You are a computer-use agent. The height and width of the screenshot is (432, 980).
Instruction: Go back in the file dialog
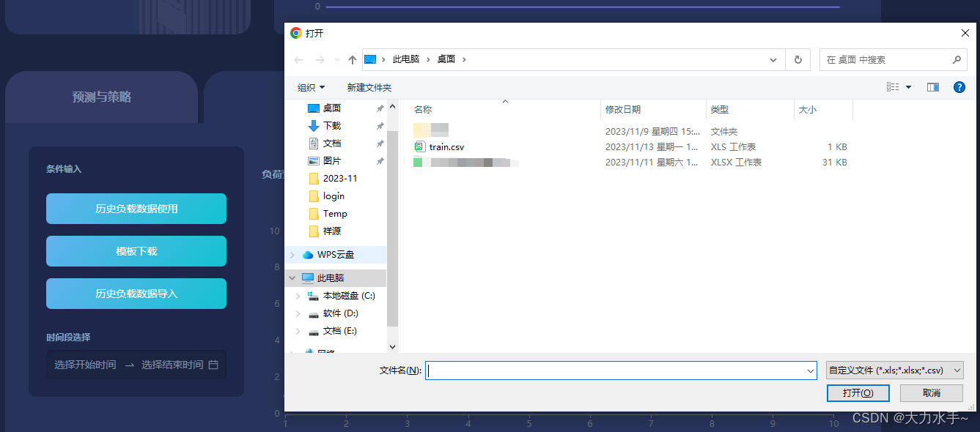coord(298,59)
